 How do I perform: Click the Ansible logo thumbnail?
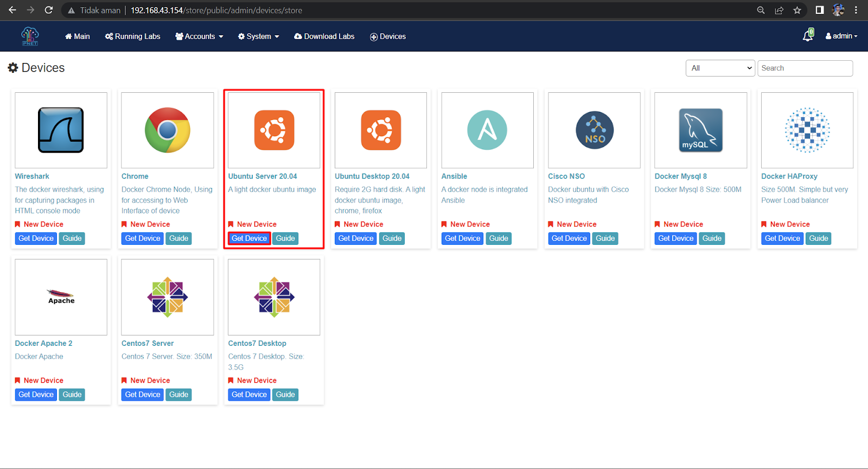[487, 130]
